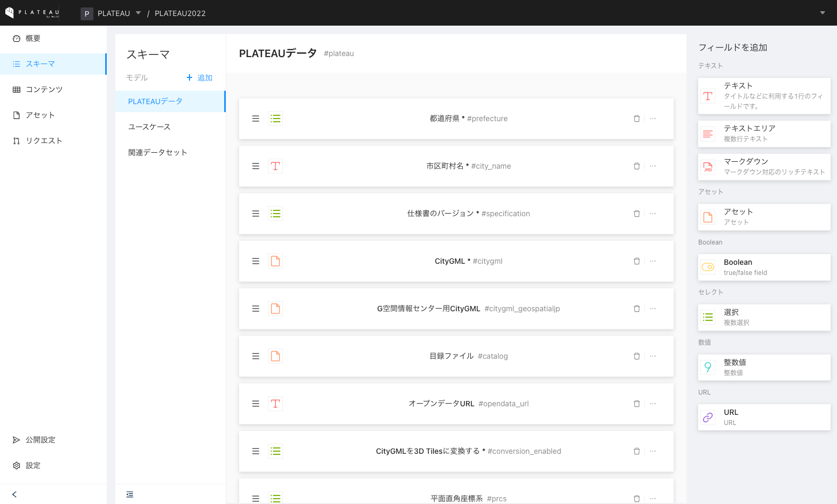Screen dimensions: 837x504
Task: Expand the PLATEAU workspace dropdown
Action: click(x=138, y=13)
